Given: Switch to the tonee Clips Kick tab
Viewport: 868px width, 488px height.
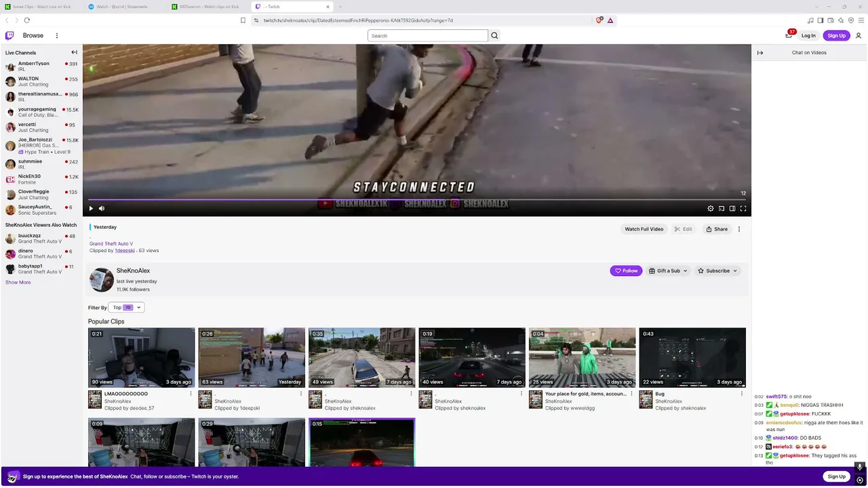Looking at the screenshot, I should [42, 7].
